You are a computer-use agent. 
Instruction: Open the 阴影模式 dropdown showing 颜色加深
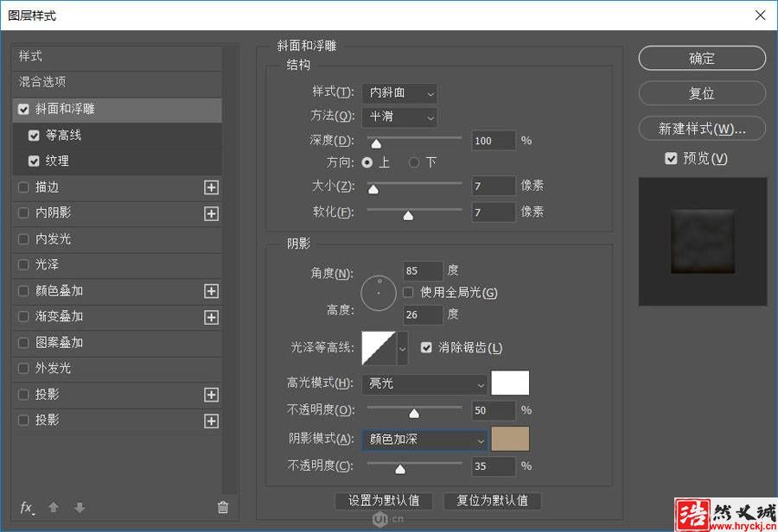click(424, 440)
